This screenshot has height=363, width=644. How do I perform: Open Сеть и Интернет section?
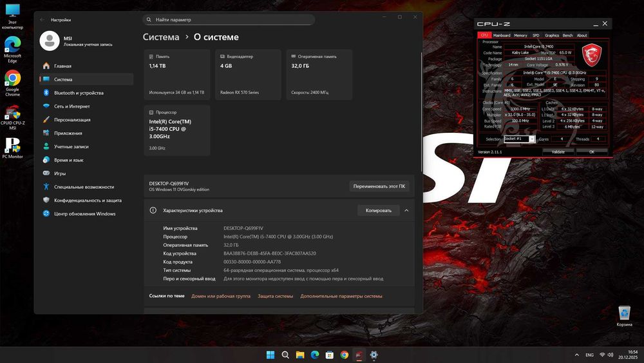[86, 106]
